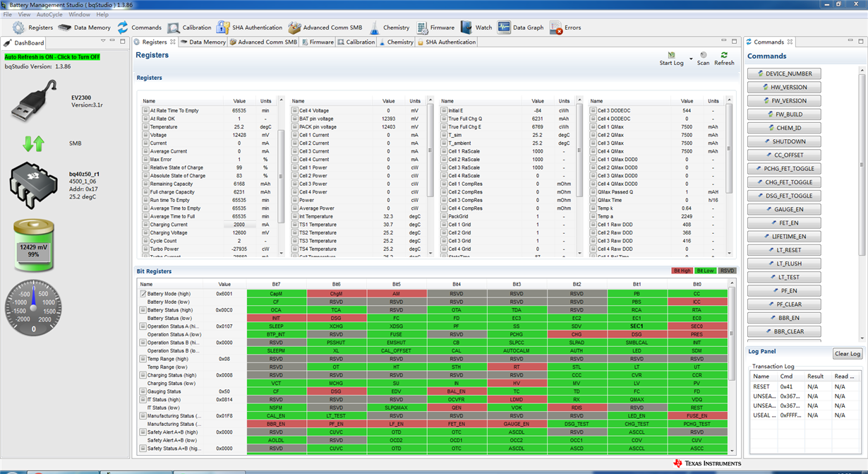The image size is (868, 474).
Task: Open the AutoCycle menu
Action: point(49,14)
